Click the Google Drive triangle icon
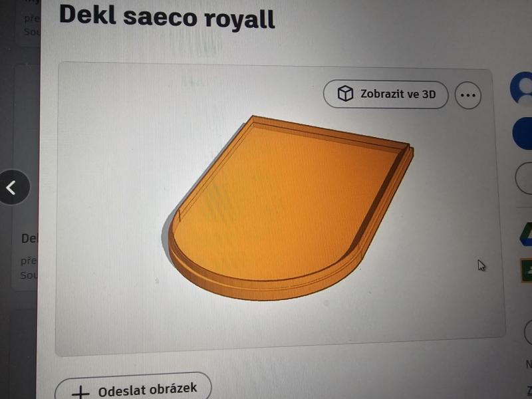Viewport: 532px width, 399px height. 526,234
